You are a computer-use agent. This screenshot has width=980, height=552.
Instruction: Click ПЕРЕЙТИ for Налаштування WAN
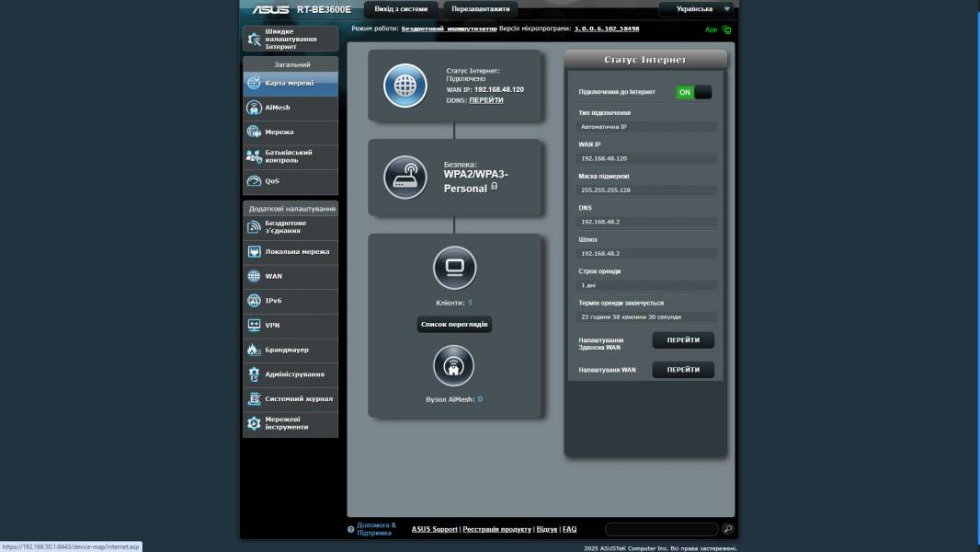[x=683, y=370]
